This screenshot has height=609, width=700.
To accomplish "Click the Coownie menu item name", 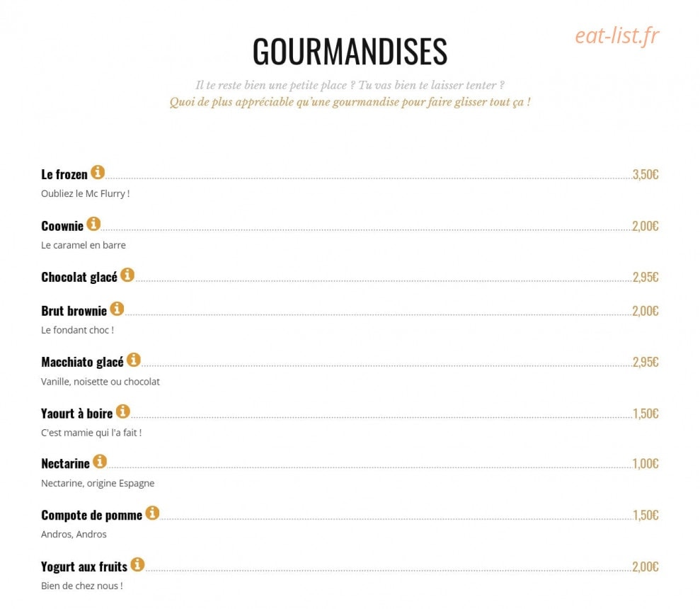I will click(62, 226).
